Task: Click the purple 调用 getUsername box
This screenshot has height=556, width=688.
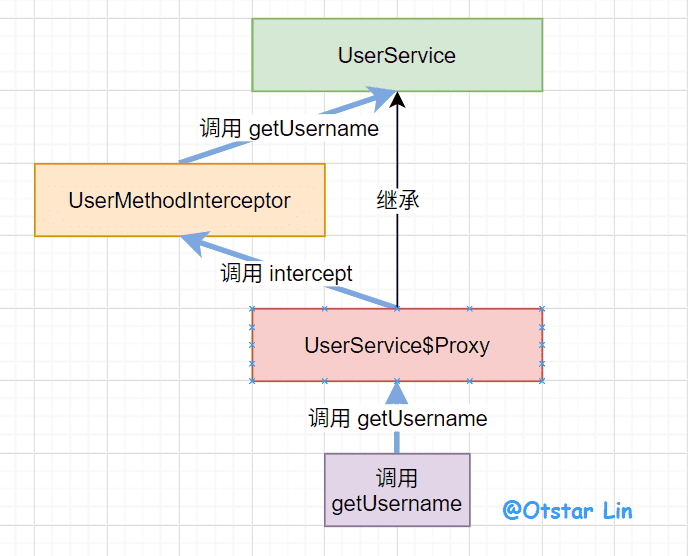Action: pos(397,491)
